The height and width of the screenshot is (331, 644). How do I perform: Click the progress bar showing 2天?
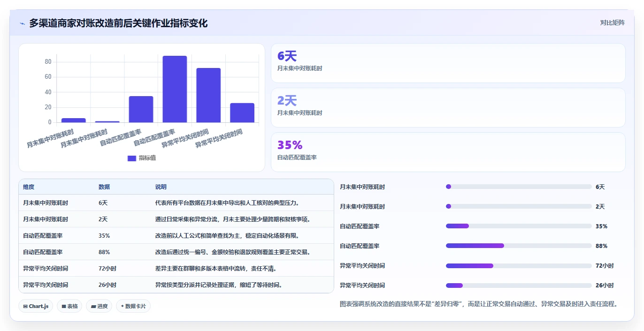(x=519, y=206)
